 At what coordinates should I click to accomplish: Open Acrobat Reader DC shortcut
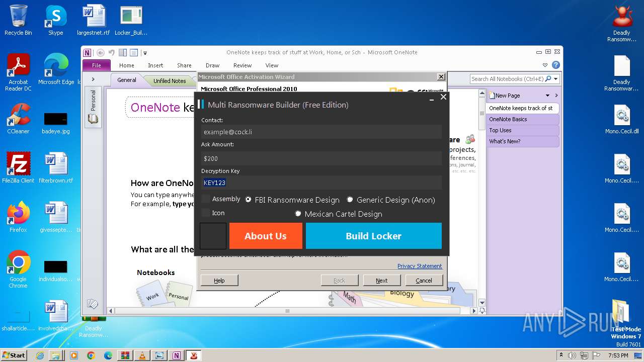point(18,72)
